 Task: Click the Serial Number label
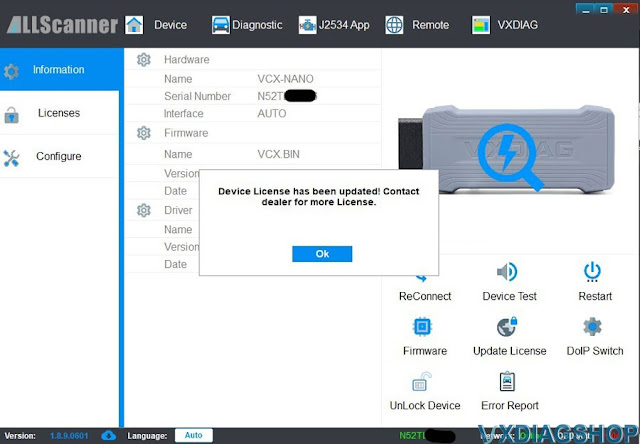pos(197,96)
